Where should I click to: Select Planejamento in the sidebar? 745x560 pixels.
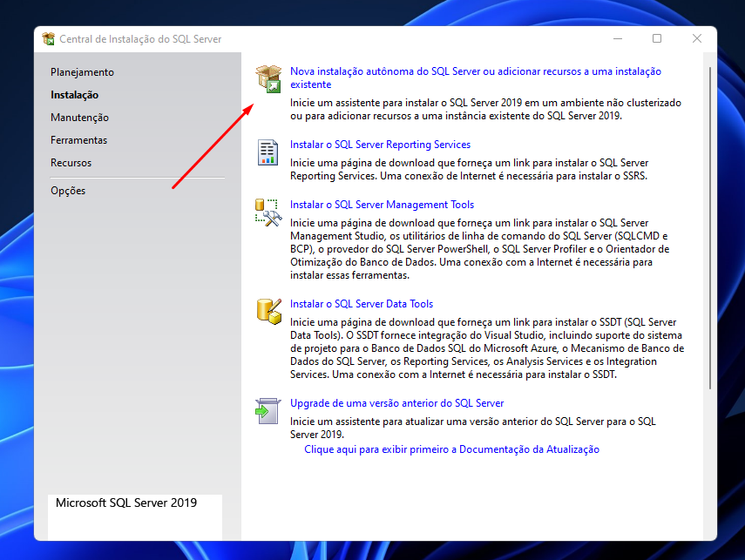[82, 71]
